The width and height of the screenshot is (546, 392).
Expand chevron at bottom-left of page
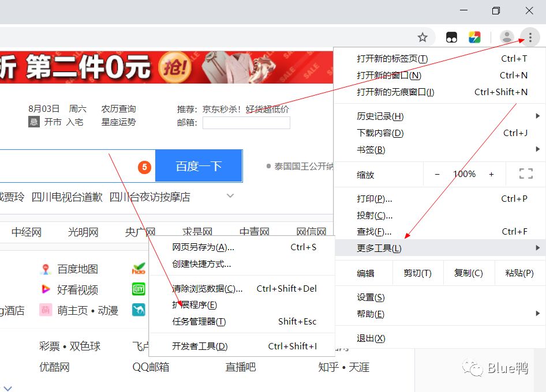click(8, 388)
